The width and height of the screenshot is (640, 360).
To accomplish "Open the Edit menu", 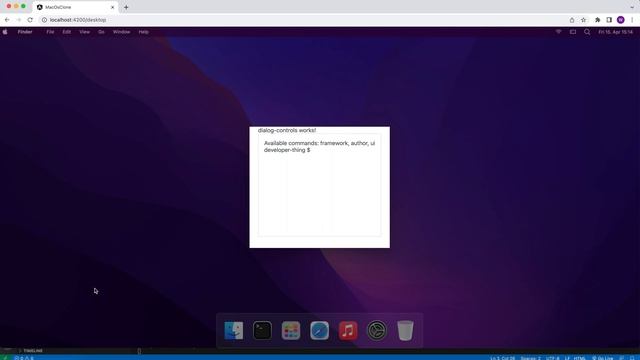I will coord(67,31).
